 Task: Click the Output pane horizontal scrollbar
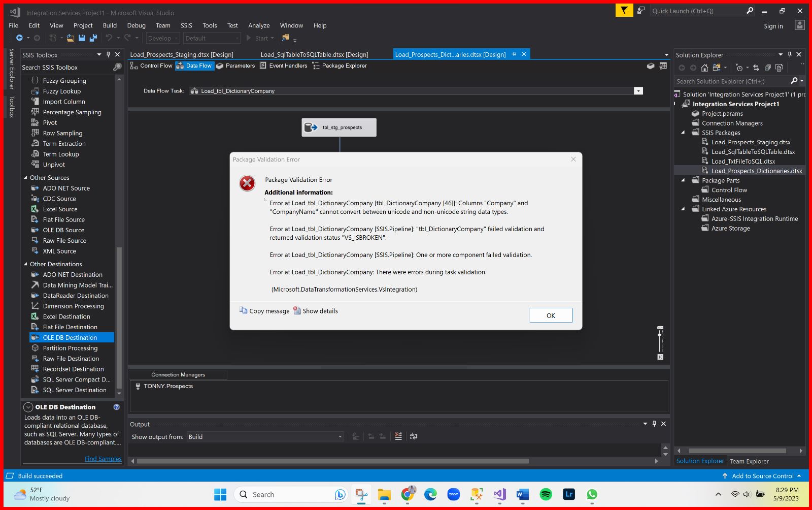pyautogui.click(x=332, y=461)
